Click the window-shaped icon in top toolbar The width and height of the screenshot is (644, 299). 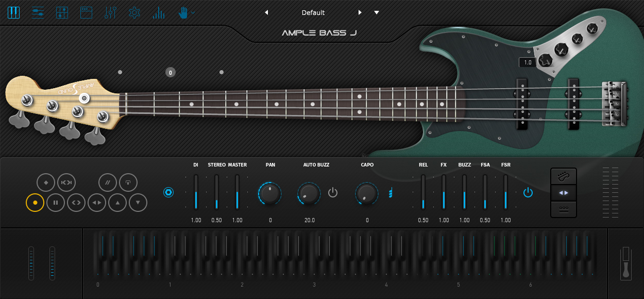tap(86, 12)
